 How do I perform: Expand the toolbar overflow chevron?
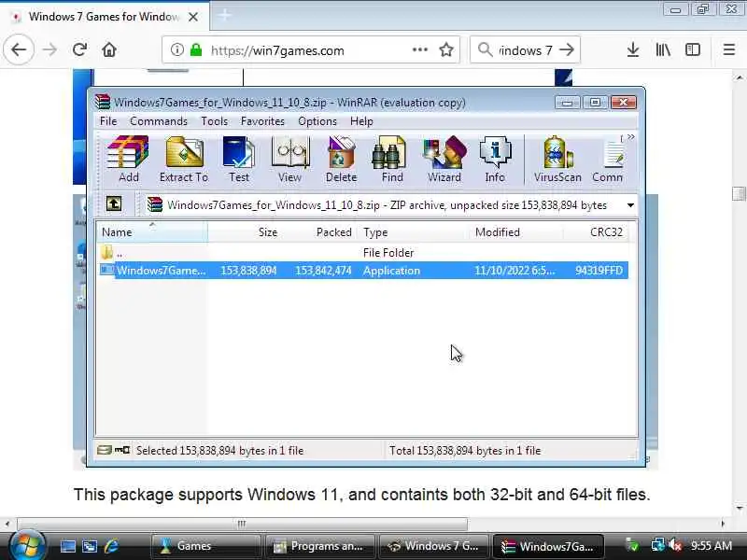(631, 137)
